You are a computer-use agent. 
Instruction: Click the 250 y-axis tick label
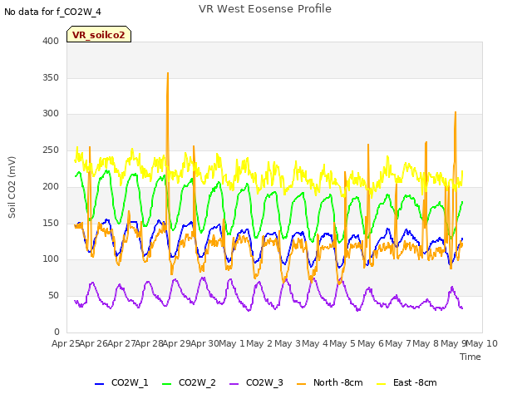point(51,150)
